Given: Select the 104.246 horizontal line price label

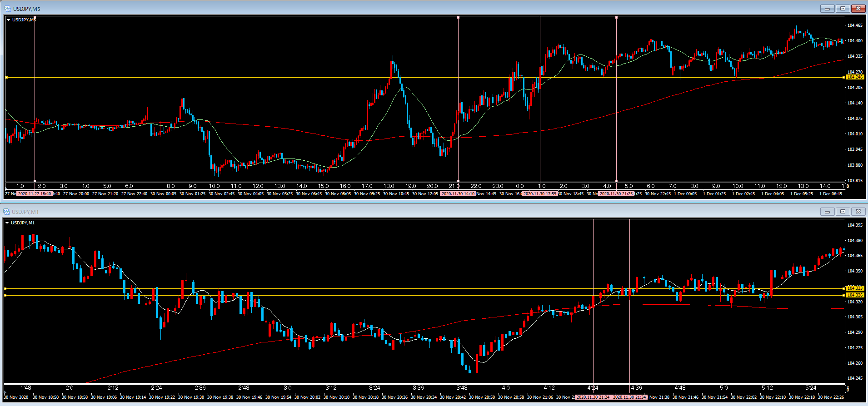Looking at the screenshot, I should (854, 77).
